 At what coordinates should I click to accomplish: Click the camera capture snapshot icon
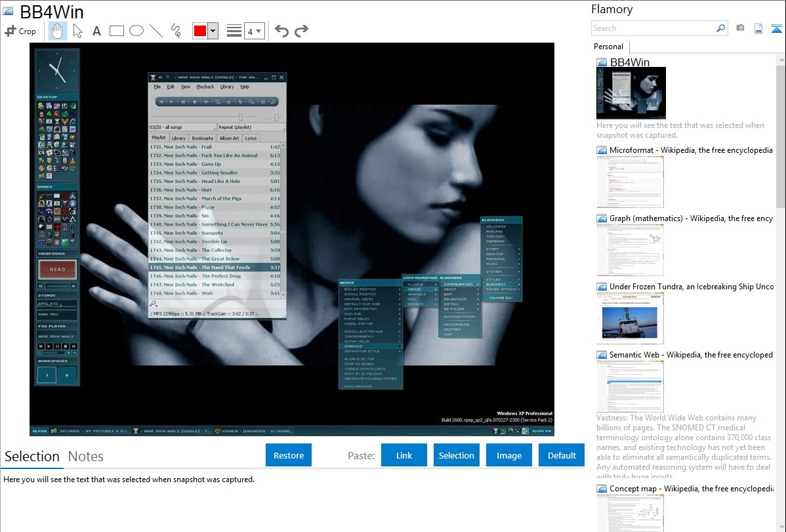click(740, 28)
